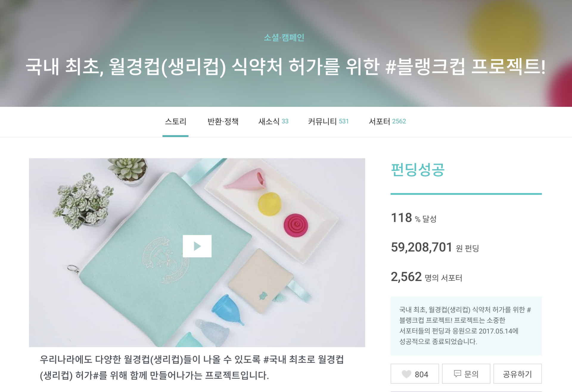Click the project description text below video
The width and height of the screenshot is (572, 392).
point(192,367)
